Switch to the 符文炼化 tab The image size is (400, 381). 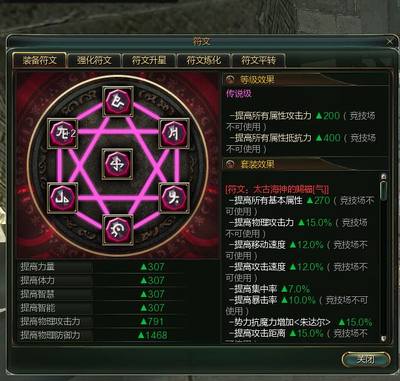(x=203, y=60)
